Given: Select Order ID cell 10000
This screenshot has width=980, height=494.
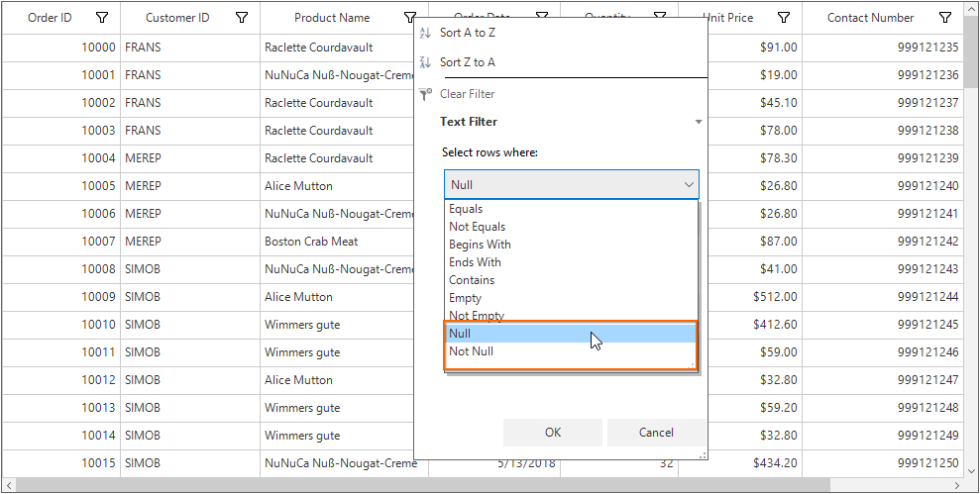Looking at the screenshot, I should coord(61,48).
